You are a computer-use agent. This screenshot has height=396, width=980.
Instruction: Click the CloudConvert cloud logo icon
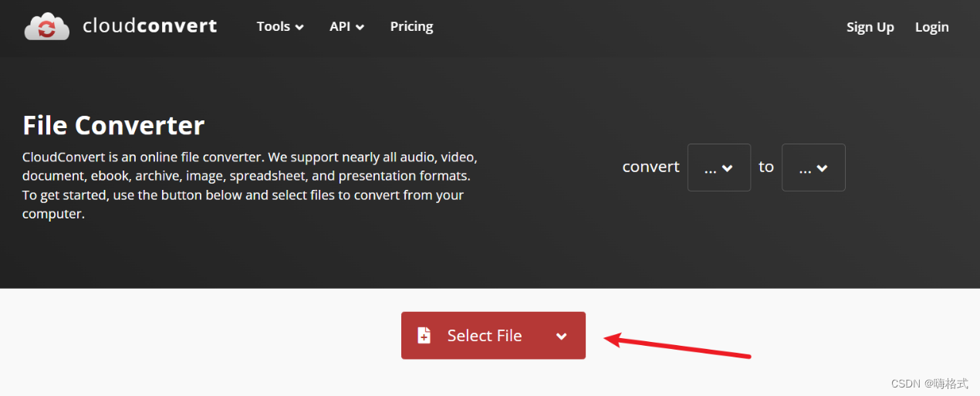[x=48, y=27]
